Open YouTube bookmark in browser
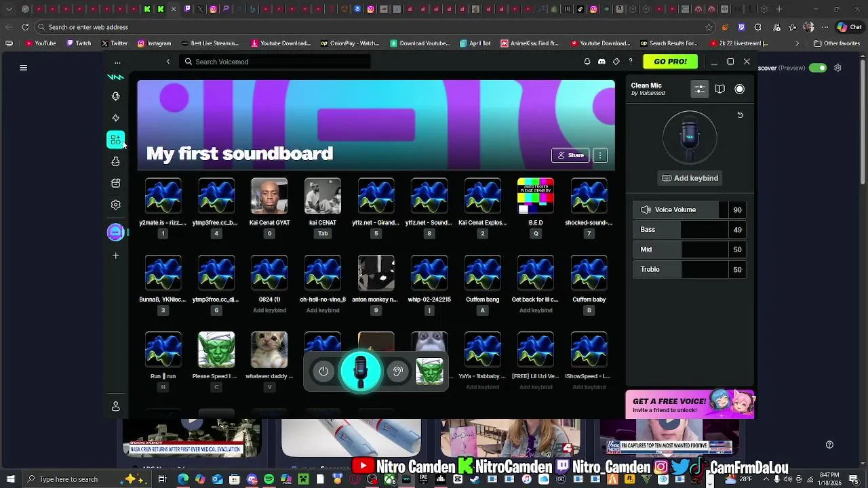 coord(41,43)
